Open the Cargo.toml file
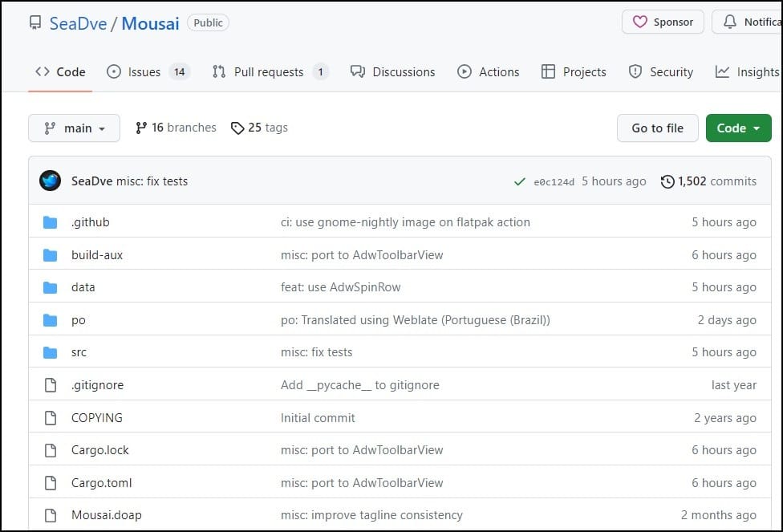This screenshot has height=532, width=783. click(101, 482)
